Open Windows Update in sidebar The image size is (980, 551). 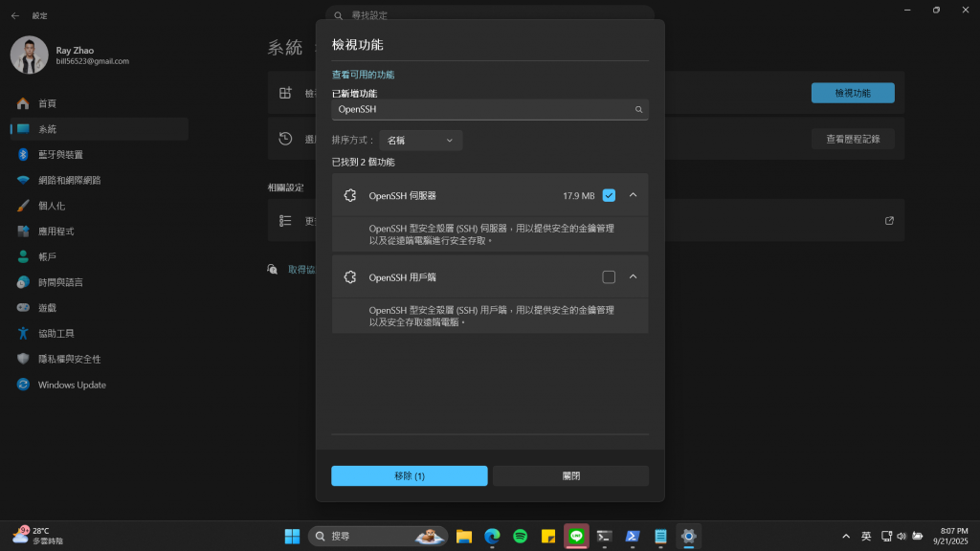[99, 385]
